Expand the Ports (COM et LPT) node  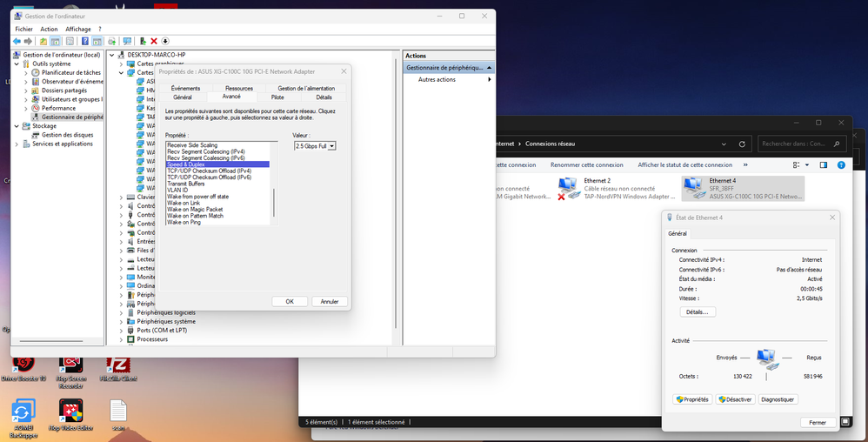121,330
